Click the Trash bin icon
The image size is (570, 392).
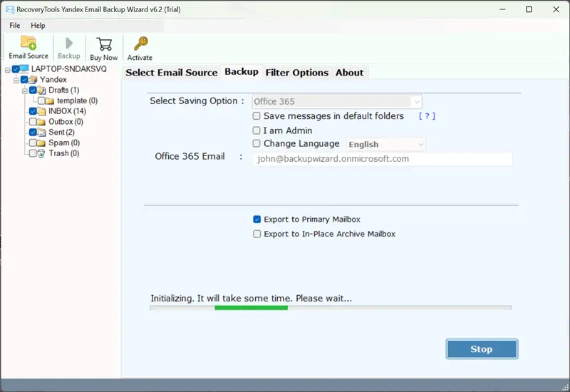(41, 153)
